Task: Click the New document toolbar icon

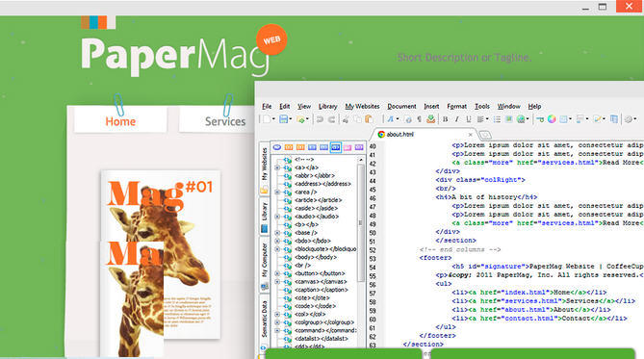Action: coord(267,119)
